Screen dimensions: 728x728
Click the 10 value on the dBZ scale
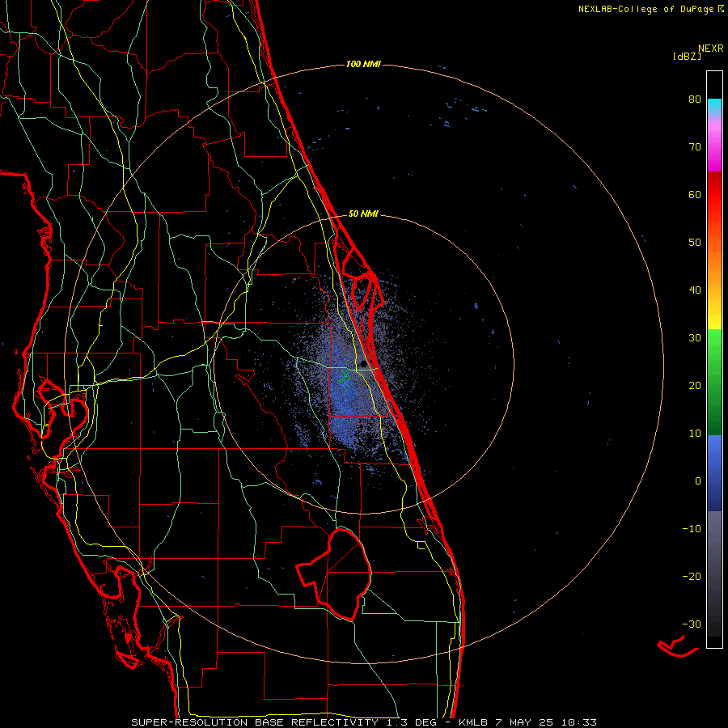pyautogui.click(x=695, y=434)
